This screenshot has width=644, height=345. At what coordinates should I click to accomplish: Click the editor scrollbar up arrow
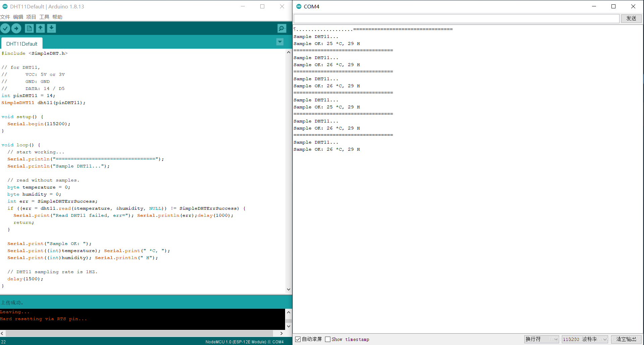pos(288,52)
